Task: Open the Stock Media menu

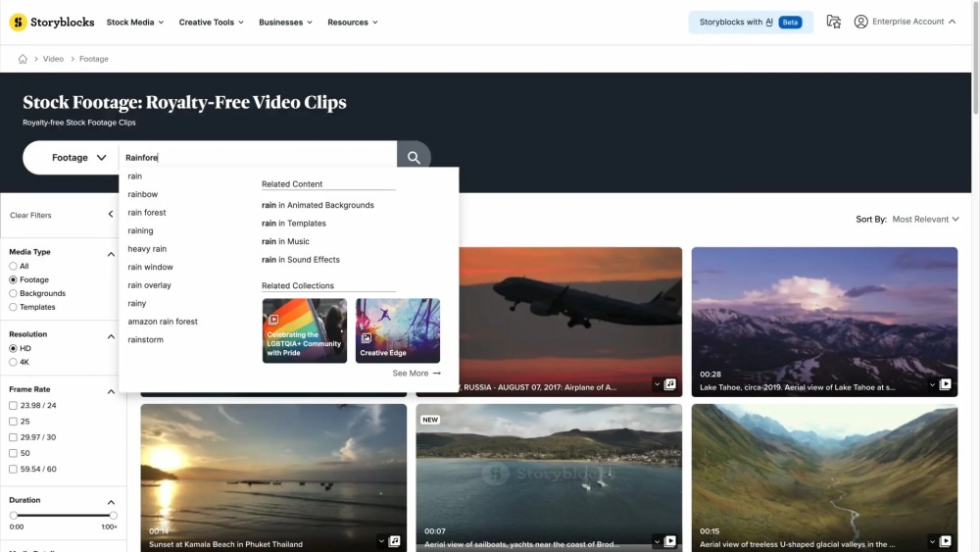Action: coord(135,22)
